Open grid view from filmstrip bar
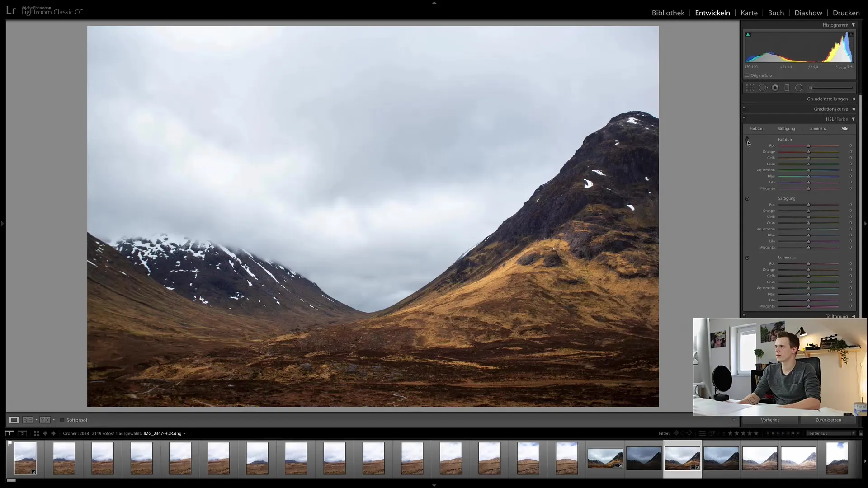Viewport: 868px width, 488px height. [x=36, y=433]
